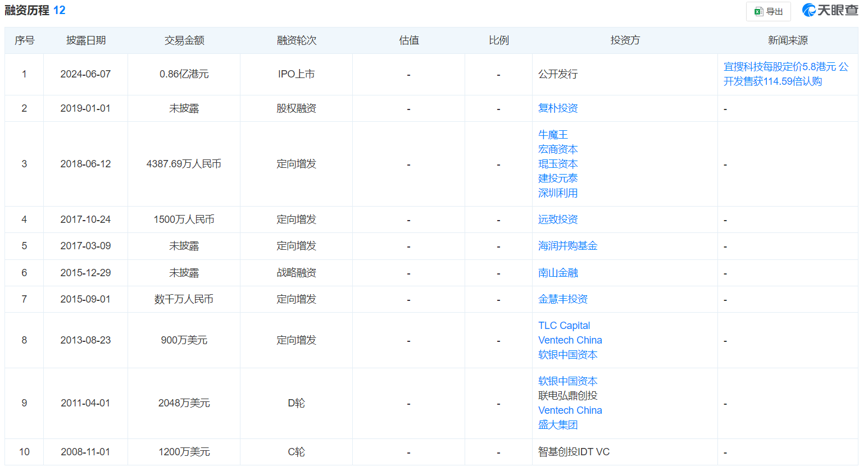868x471 pixels.
Task: Click Ventech China in the 2013-08-23 row
Action: click(570, 340)
